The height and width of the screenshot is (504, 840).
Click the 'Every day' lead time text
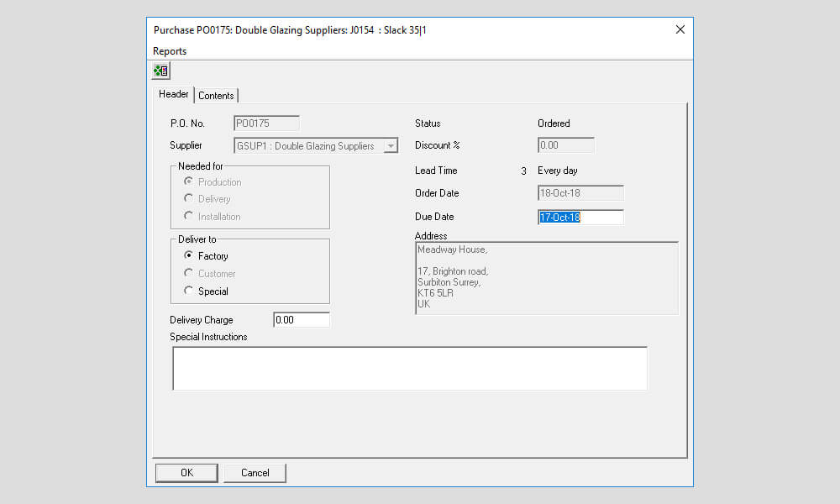tap(557, 171)
